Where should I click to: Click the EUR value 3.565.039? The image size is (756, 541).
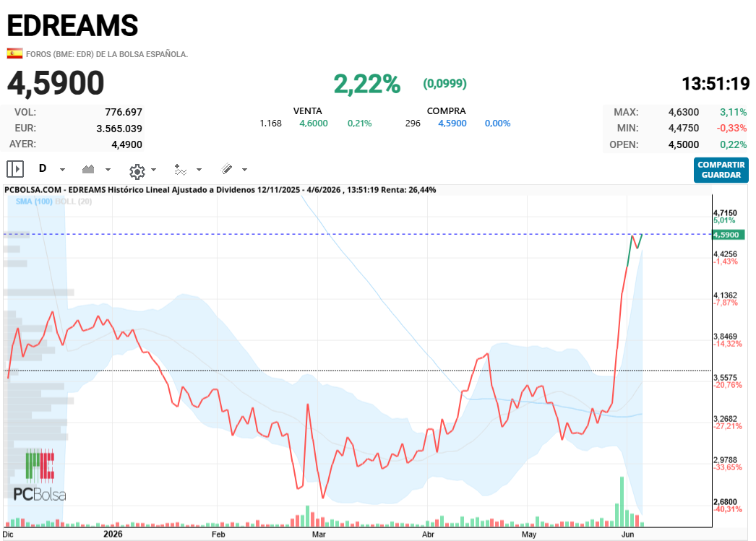119,129
